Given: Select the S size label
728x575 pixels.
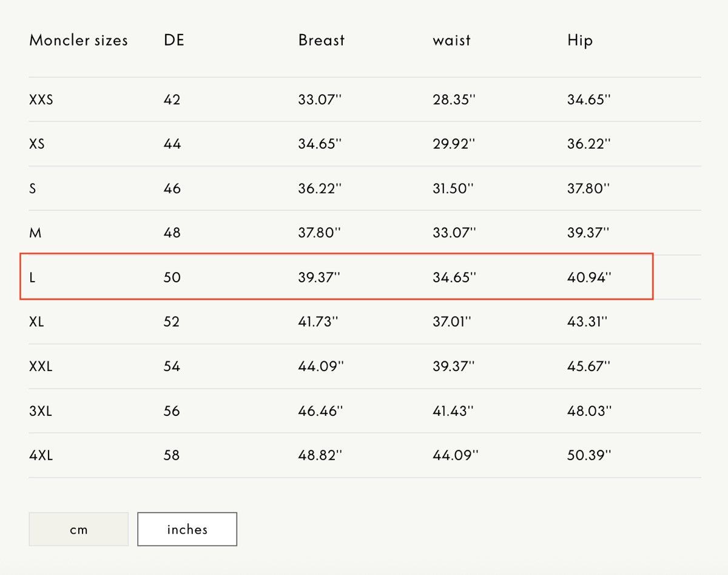Looking at the screenshot, I should point(33,188).
